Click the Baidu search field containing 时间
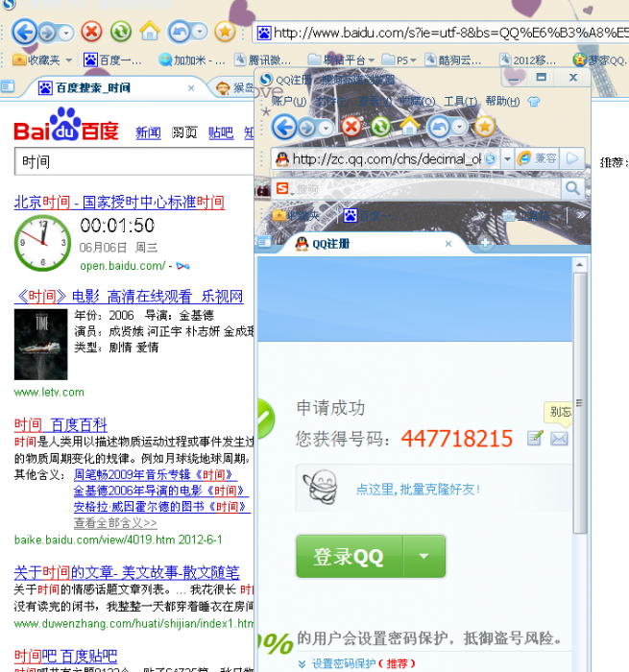Viewport: 629px width, 672px height. click(133, 161)
